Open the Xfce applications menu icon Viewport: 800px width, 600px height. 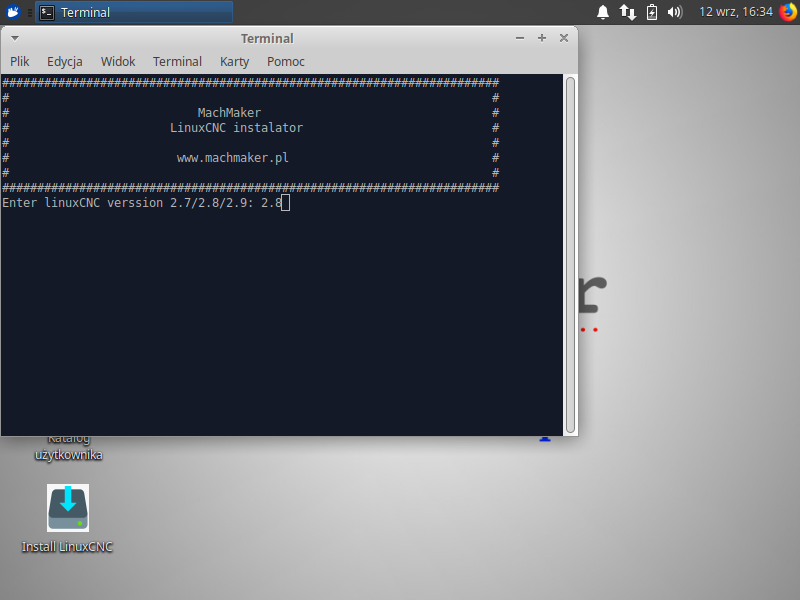coord(14,12)
